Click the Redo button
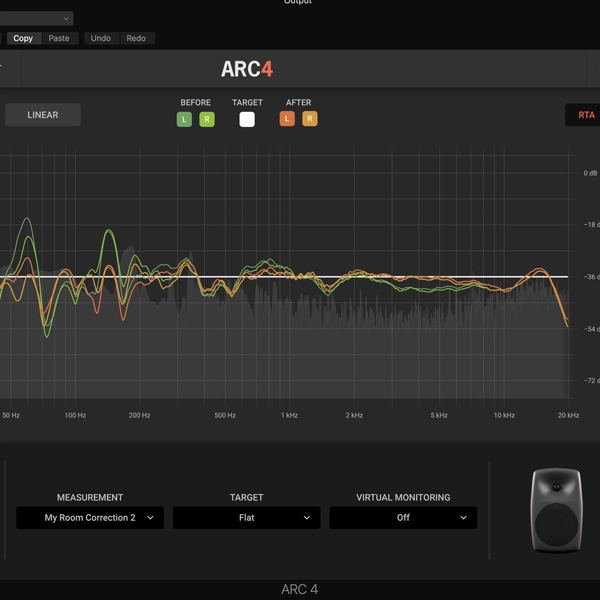This screenshot has height=600, width=600. click(136, 38)
